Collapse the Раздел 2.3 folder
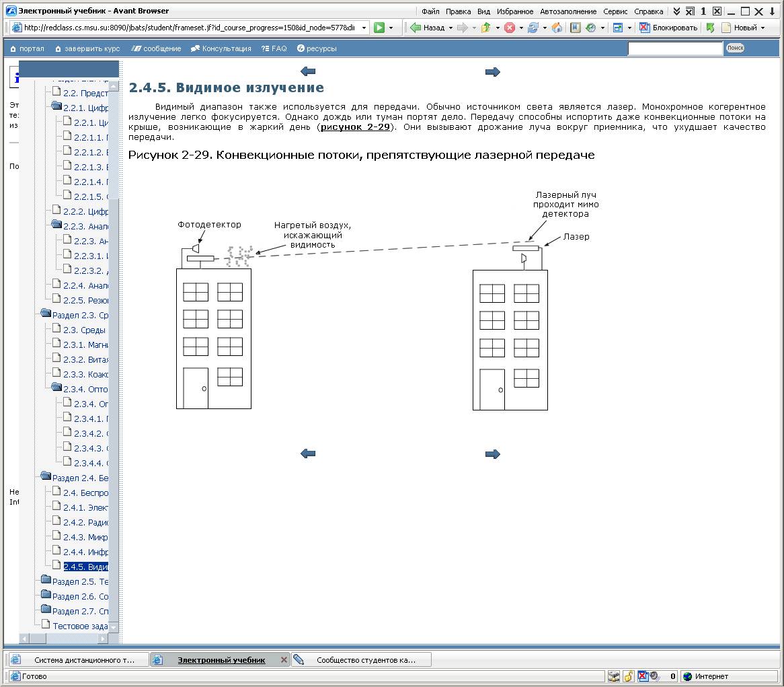Image resolution: width=784 pixels, height=687 pixels. tap(46, 314)
